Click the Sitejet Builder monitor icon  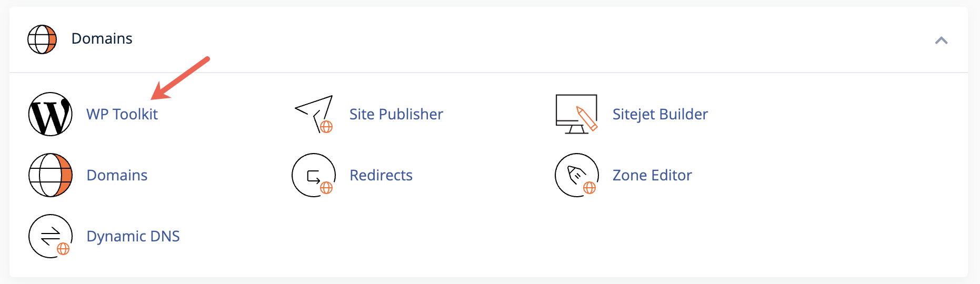576,114
